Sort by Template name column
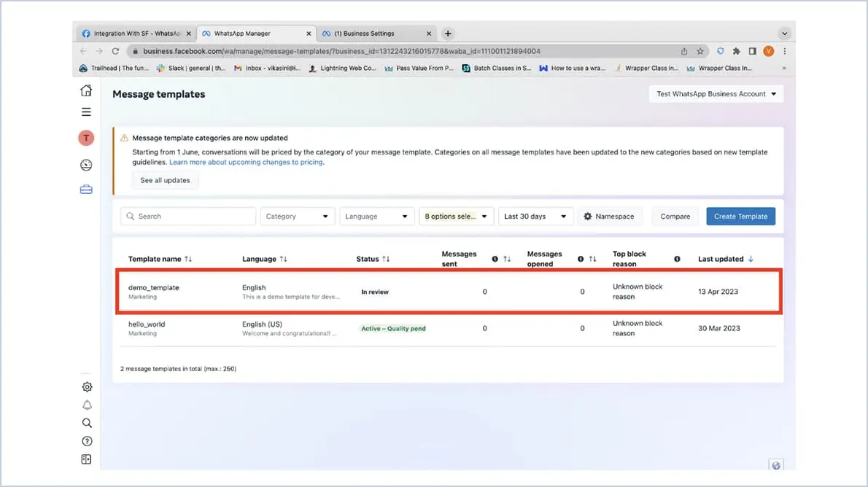The image size is (868, 487). (x=188, y=259)
